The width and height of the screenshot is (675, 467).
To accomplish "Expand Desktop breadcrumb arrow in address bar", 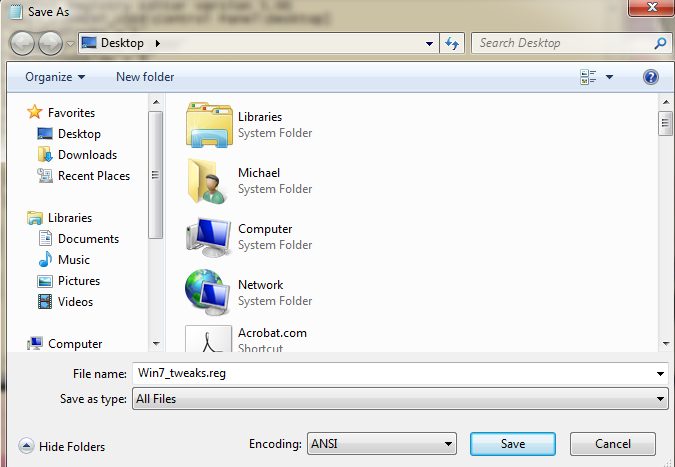I will point(158,43).
